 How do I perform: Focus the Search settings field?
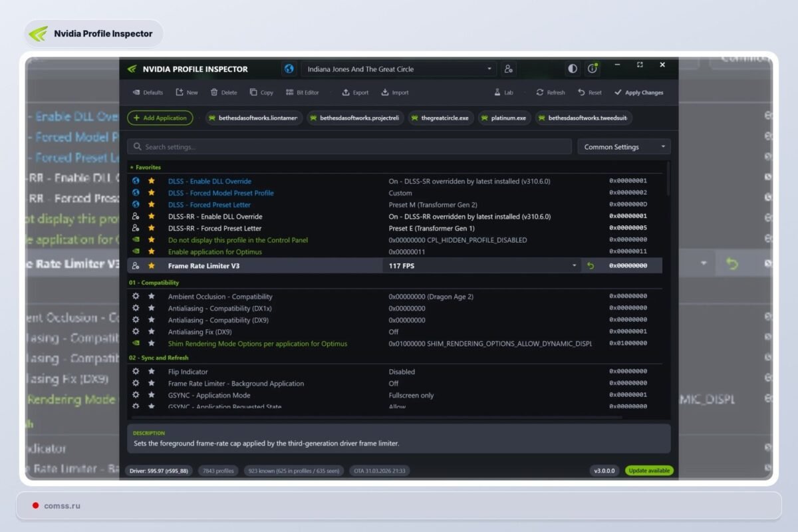click(x=349, y=147)
